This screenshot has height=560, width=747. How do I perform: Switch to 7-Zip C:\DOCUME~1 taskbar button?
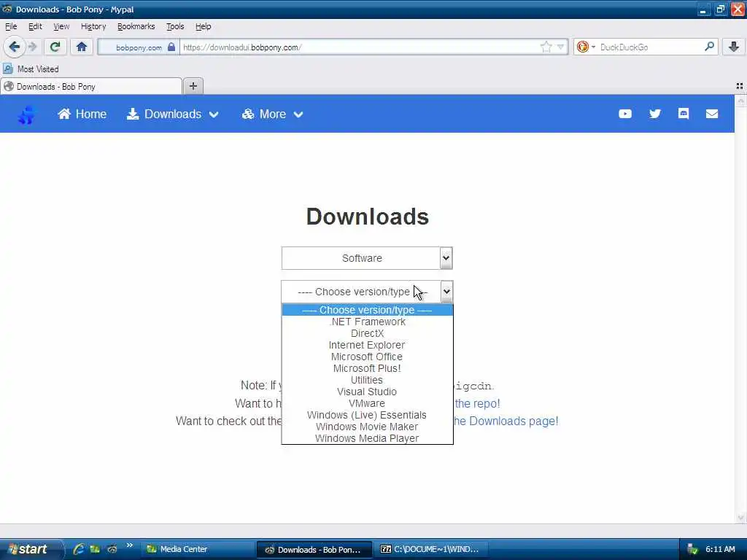(431, 549)
